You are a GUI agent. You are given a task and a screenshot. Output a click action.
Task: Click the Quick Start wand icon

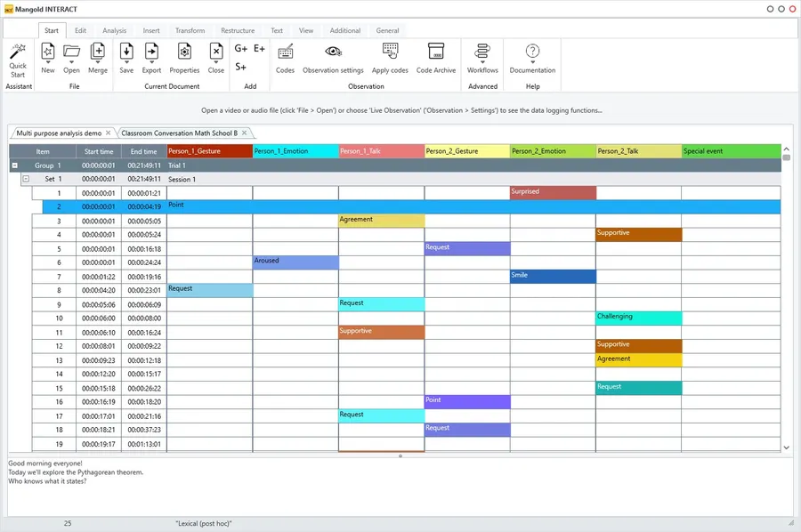pos(18,52)
